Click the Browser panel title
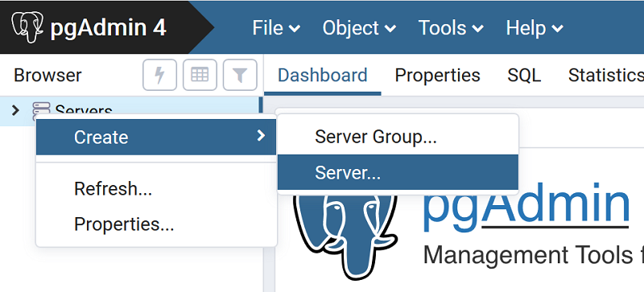Viewport: 644px width, 292px height. click(47, 76)
